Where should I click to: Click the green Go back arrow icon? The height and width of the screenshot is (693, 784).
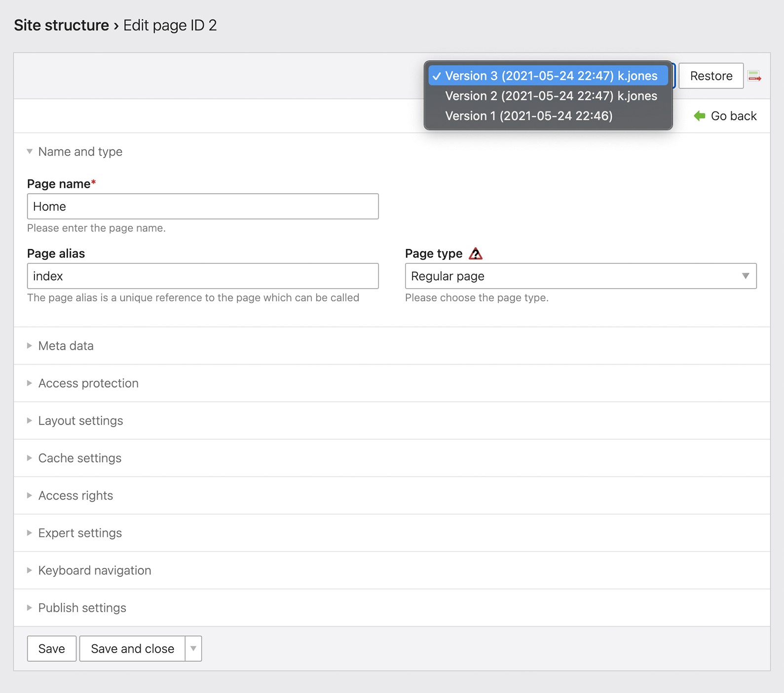(x=700, y=116)
